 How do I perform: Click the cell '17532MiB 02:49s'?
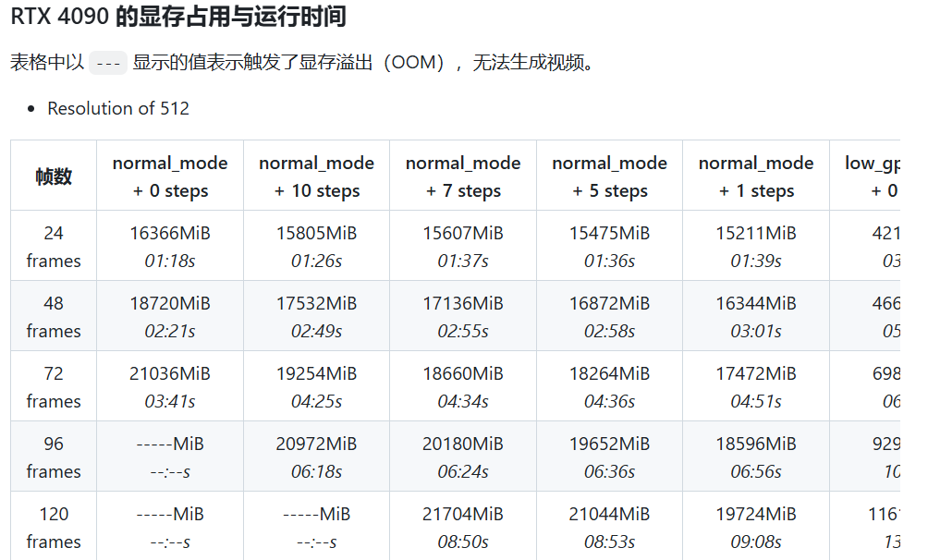[x=317, y=316]
